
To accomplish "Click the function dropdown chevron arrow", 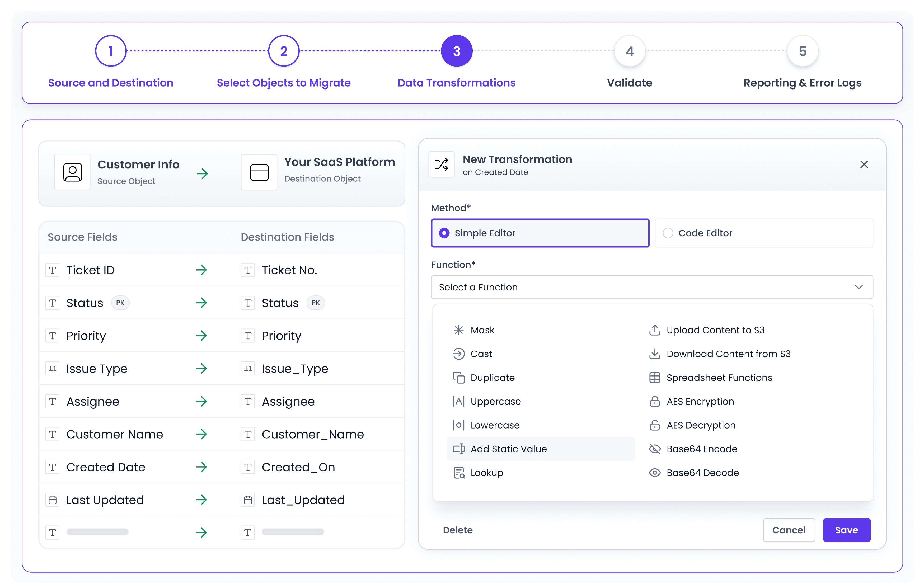I will (859, 287).
